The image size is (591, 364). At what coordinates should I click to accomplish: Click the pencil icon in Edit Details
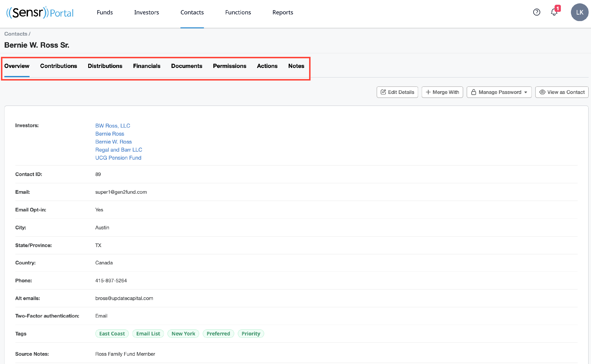[x=383, y=92]
